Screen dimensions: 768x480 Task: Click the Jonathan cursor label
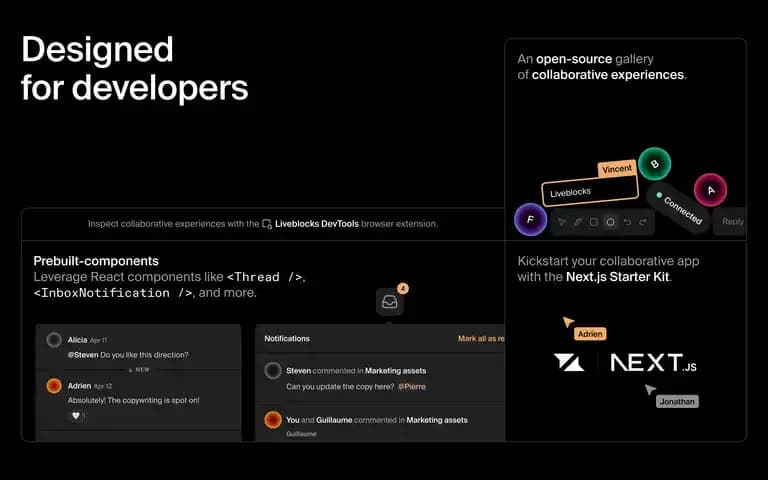click(x=677, y=402)
